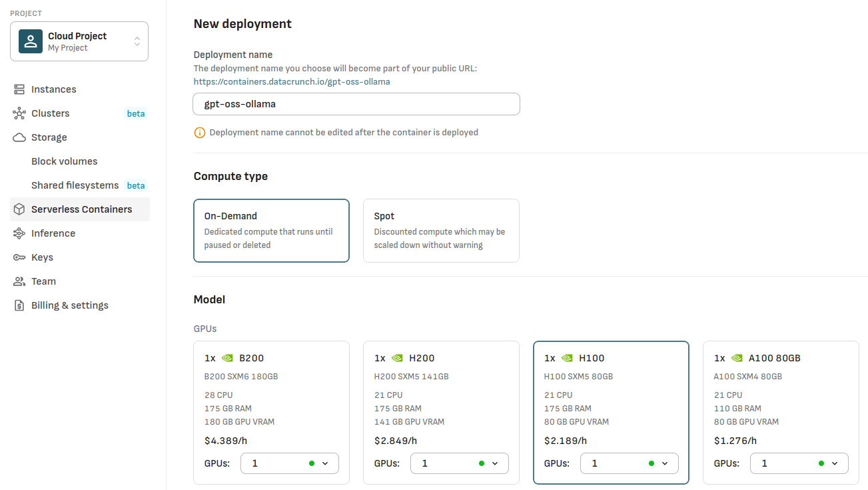The height and width of the screenshot is (490, 868).
Task: Click the Deployment name input field
Action: 356,104
